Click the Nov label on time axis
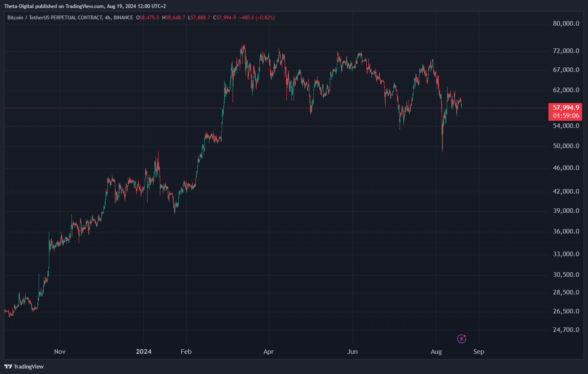 click(x=60, y=352)
